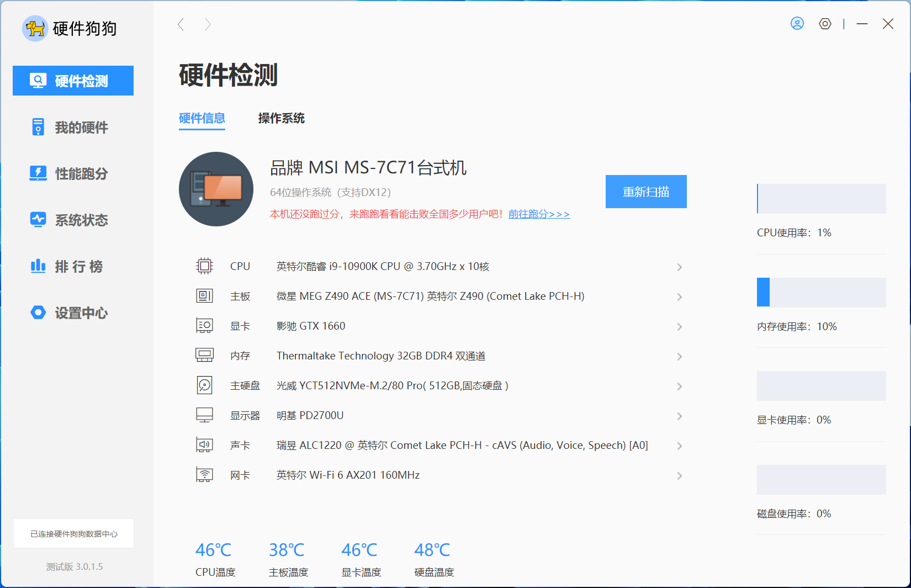Click the 声卡 sound card icon
The image size is (911, 588).
pyautogui.click(x=204, y=445)
